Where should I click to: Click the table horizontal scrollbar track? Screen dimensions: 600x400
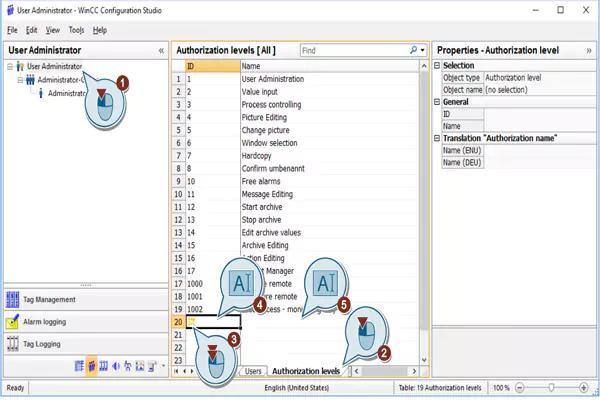[x=385, y=371]
